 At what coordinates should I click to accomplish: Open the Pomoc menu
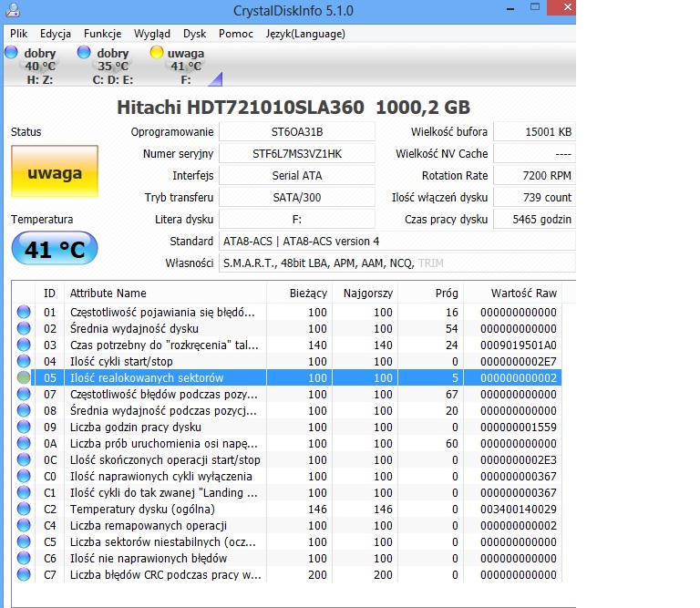point(236,34)
